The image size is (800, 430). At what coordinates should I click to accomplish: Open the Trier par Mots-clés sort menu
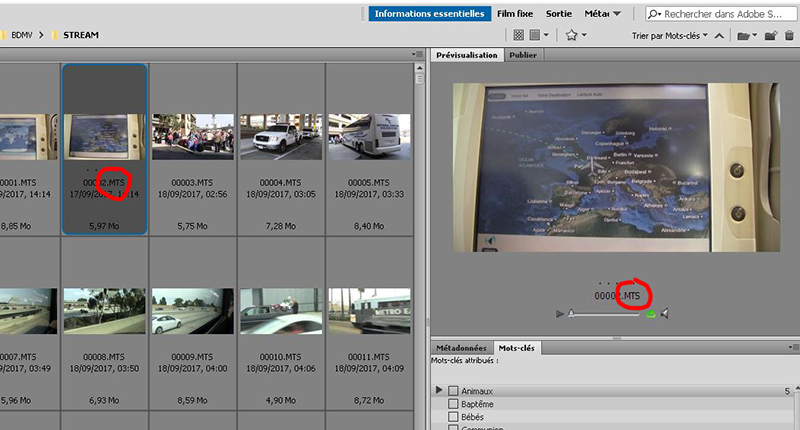[x=670, y=36]
